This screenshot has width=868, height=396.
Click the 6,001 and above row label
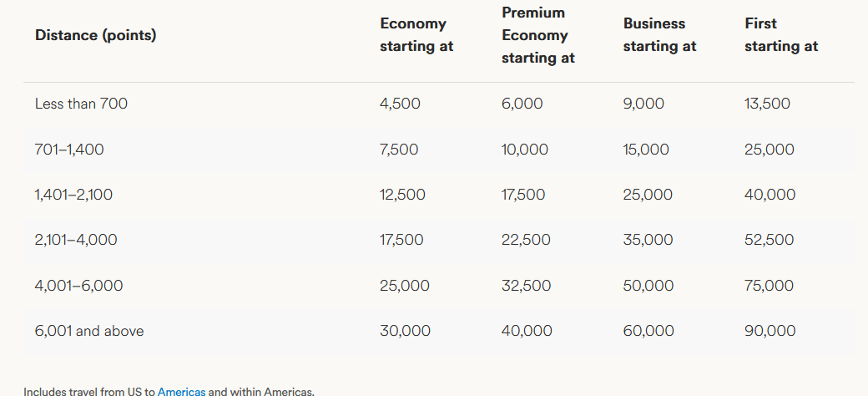[x=89, y=331]
